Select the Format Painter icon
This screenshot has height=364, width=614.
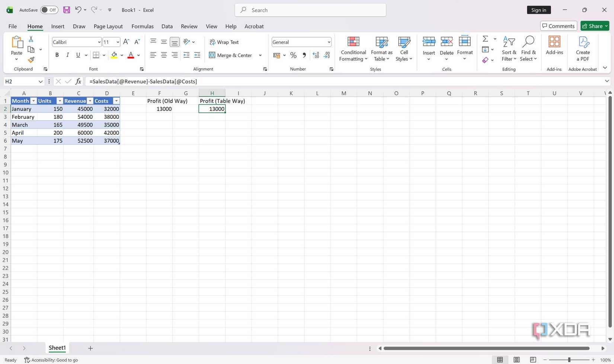click(x=31, y=60)
